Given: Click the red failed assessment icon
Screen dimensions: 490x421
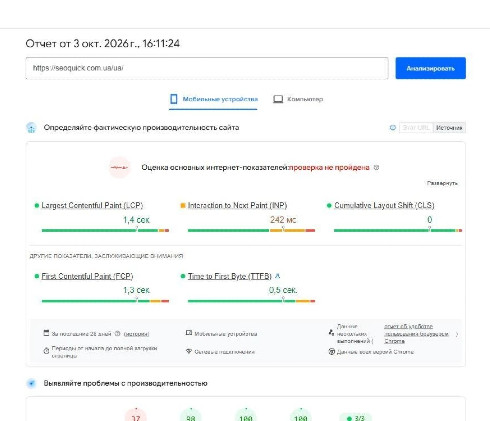Looking at the screenshot, I should 119,167.
